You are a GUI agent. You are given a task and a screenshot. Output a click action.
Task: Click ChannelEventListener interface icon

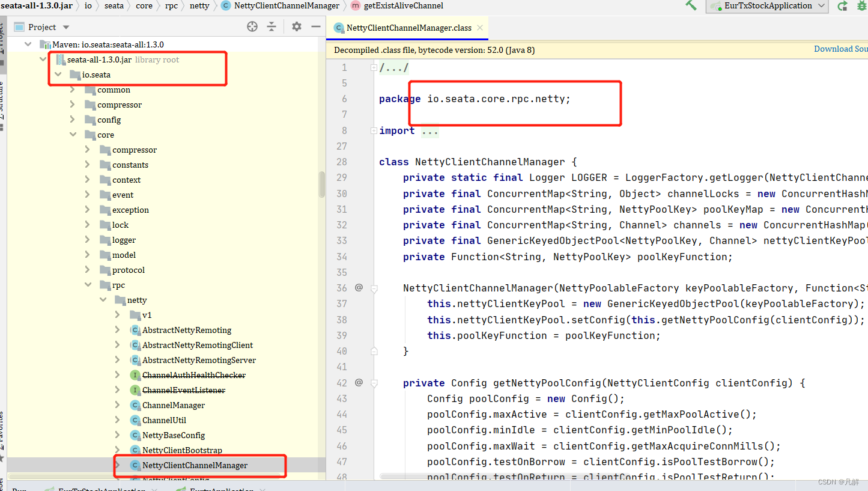coord(135,390)
